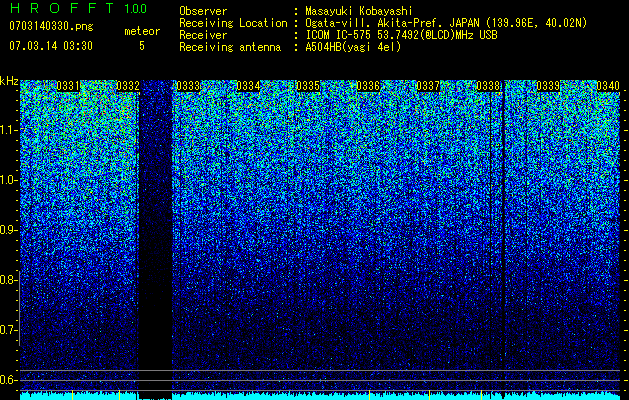
Task: Click the 'Observer' field label
Action: pyautogui.click(x=203, y=11)
